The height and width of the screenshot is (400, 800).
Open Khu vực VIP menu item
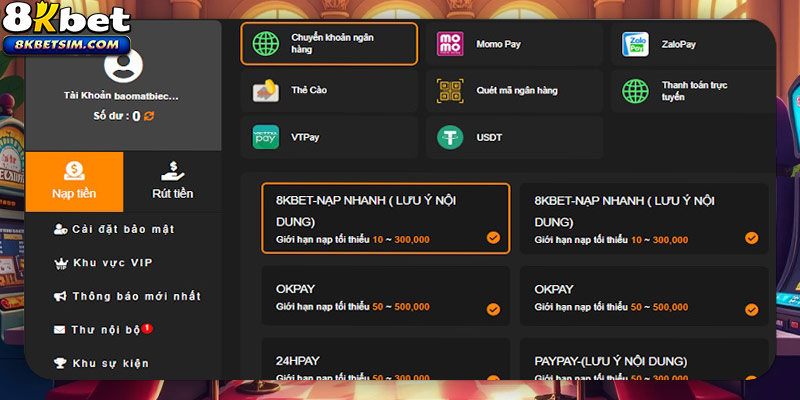[x=103, y=263]
